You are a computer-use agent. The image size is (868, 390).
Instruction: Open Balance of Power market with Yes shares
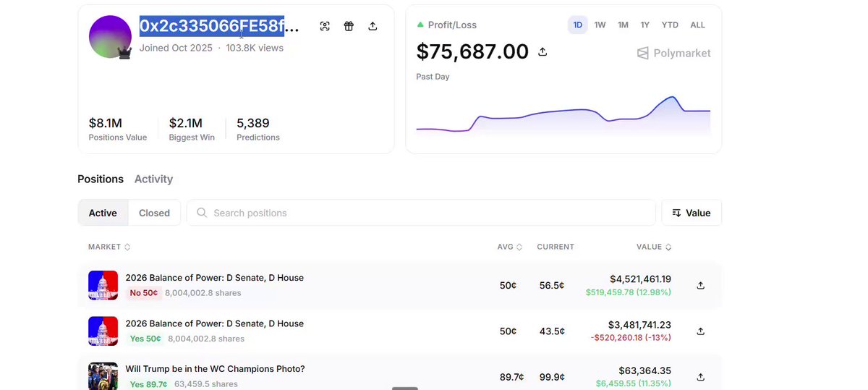214,323
